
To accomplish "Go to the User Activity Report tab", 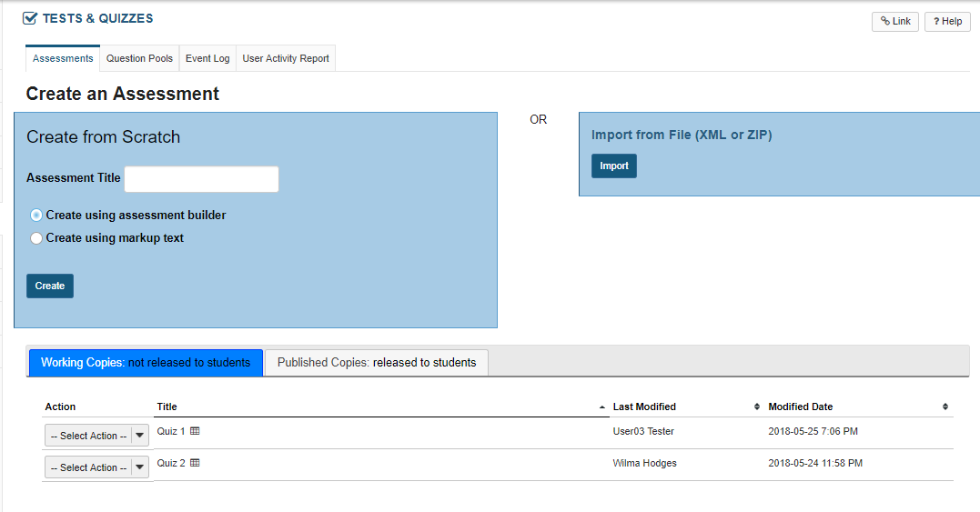I will tap(286, 58).
